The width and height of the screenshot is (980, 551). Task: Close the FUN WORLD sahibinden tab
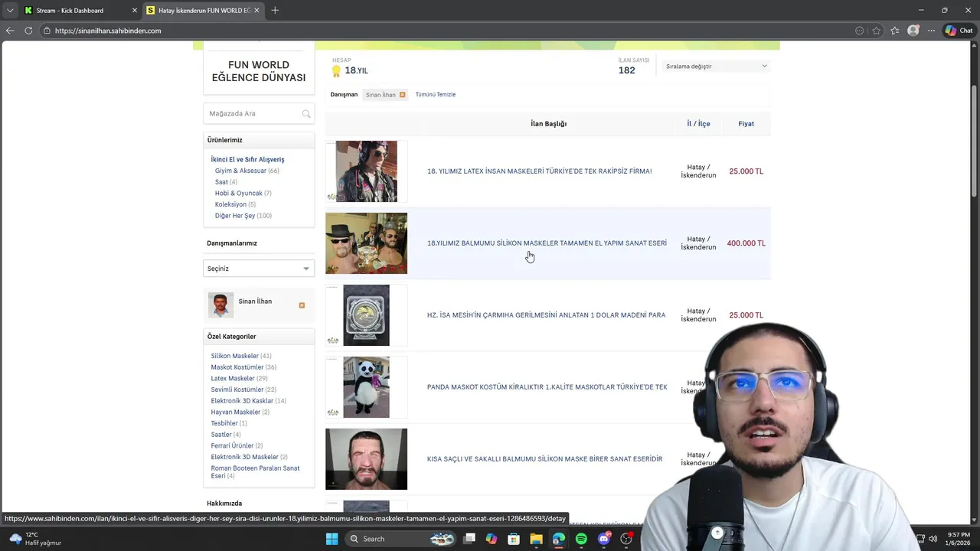coord(256,10)
